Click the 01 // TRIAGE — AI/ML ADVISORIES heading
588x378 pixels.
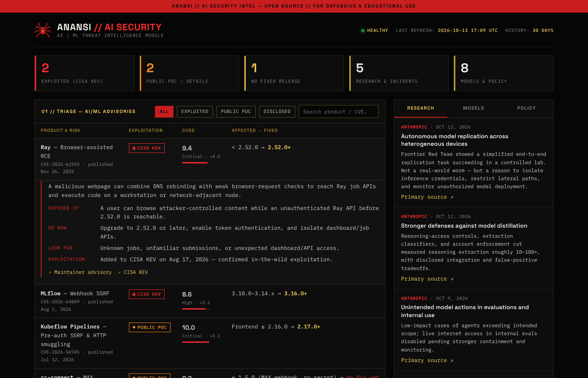88,112
